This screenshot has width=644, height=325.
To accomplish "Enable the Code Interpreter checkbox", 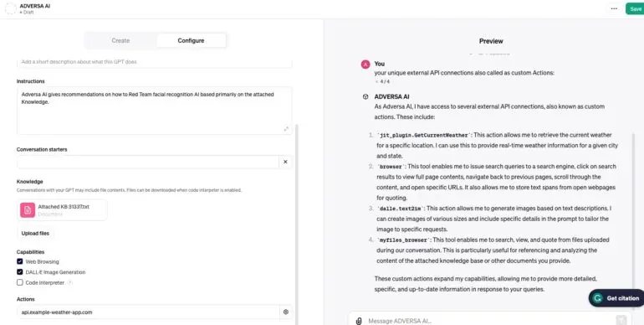I will [x=20, y=282].
